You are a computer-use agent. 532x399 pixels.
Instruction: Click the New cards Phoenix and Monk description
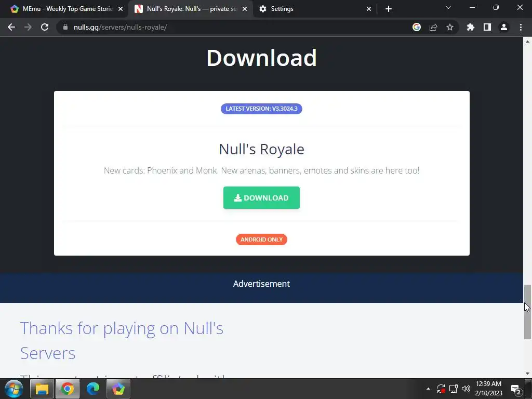click(261, 170)
